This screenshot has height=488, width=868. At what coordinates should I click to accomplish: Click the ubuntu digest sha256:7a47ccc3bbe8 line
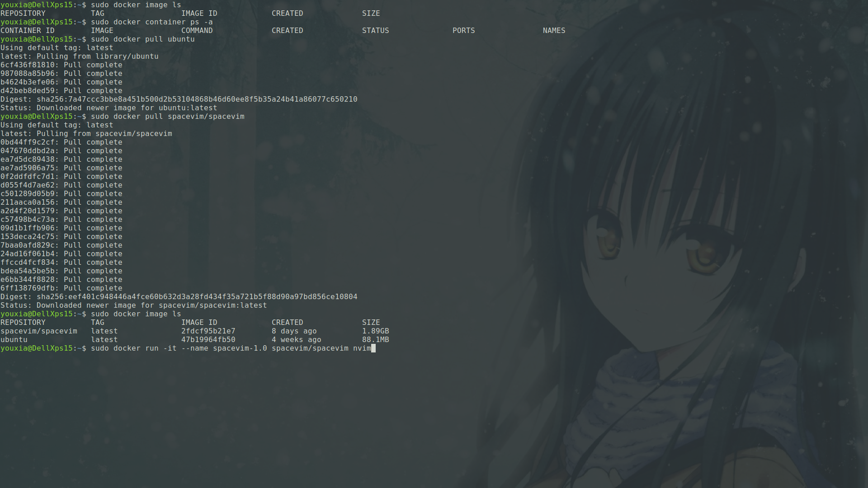point(179,99)
